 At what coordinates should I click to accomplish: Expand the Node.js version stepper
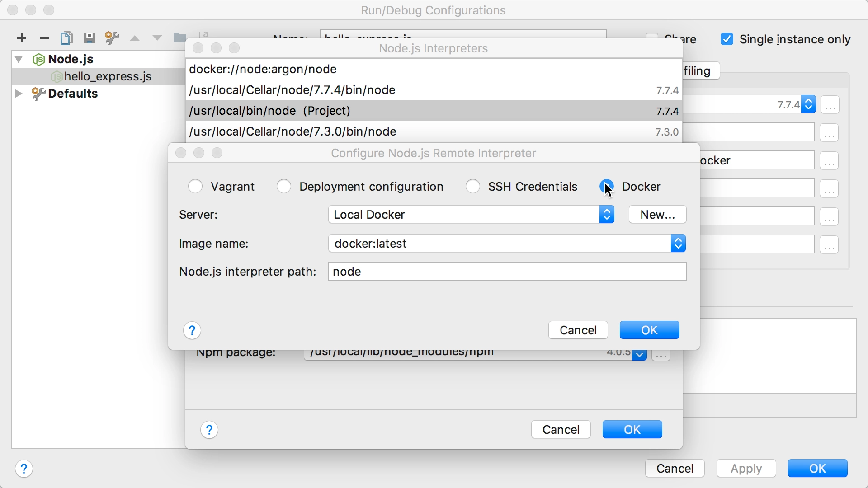[x=808, y=104]
